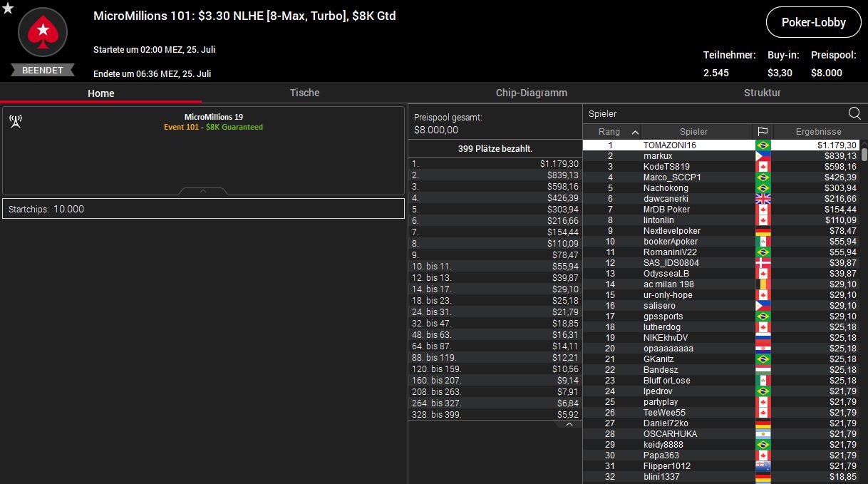The width and height of the screenshot is (868, 484).
Task: Collapse the MicroMillions 19 banner panel
Action: tap(203, 191)
